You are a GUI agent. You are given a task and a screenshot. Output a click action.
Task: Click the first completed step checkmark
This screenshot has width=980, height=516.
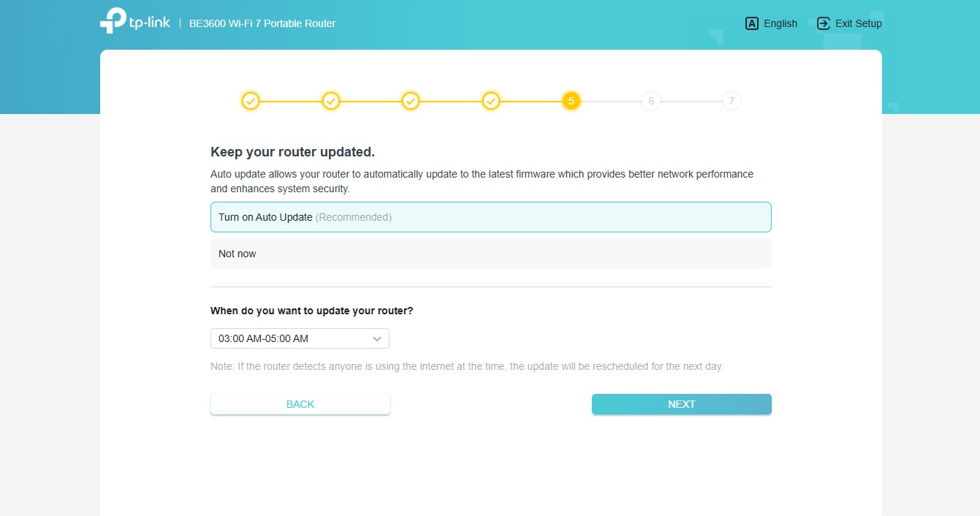coord(251,101)
